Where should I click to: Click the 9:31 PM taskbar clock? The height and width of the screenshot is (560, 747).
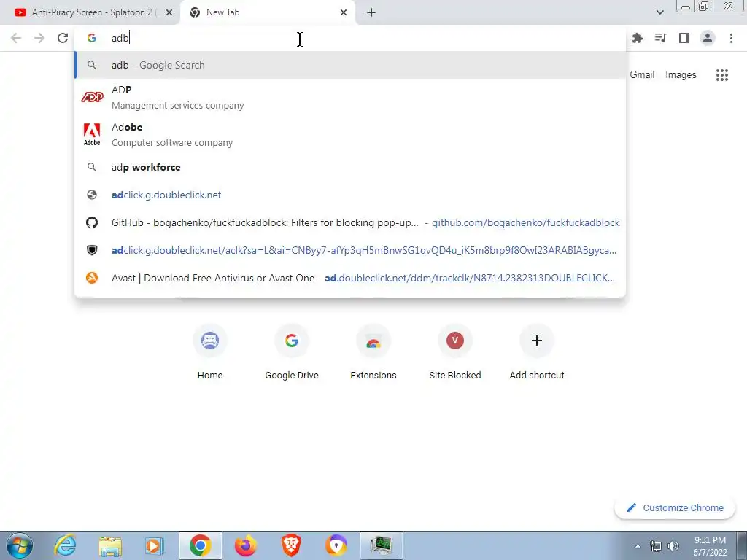tap(710, 546)
